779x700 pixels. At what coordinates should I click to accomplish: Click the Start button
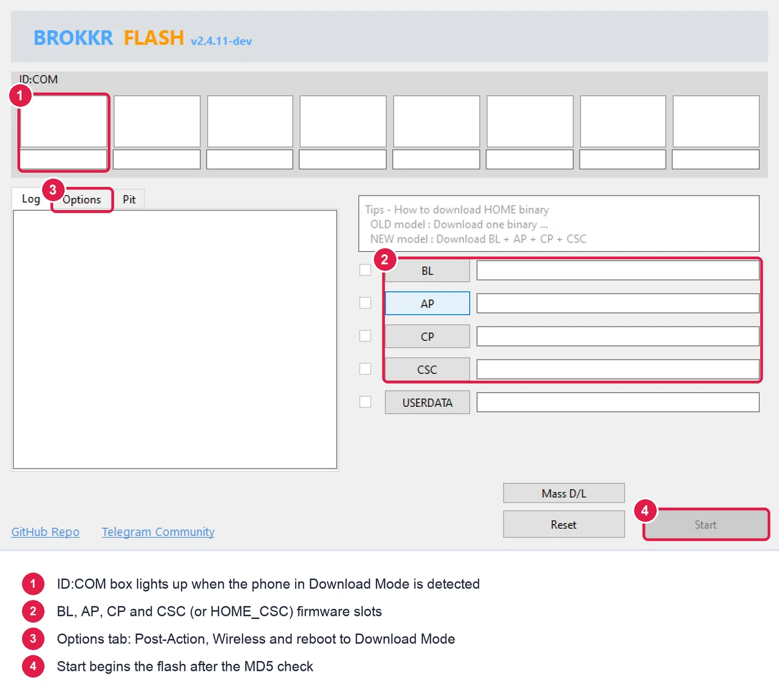(706, 525)
